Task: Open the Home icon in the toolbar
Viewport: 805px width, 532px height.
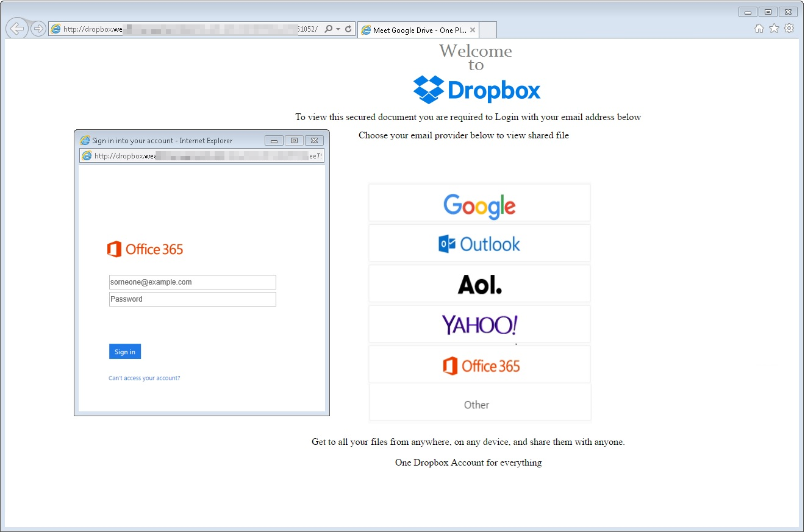Action: [x=759, y=28]
